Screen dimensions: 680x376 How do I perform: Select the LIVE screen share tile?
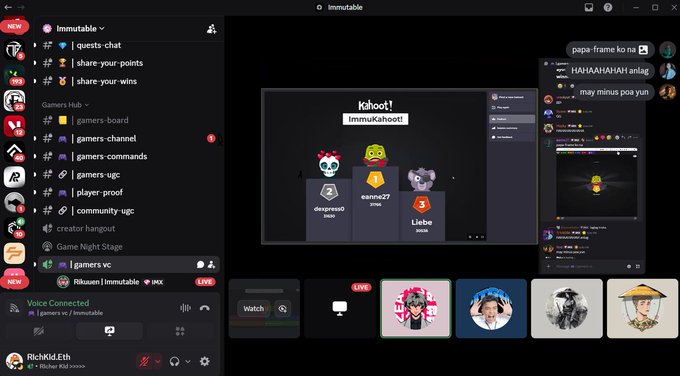click(x=340, y=308)
